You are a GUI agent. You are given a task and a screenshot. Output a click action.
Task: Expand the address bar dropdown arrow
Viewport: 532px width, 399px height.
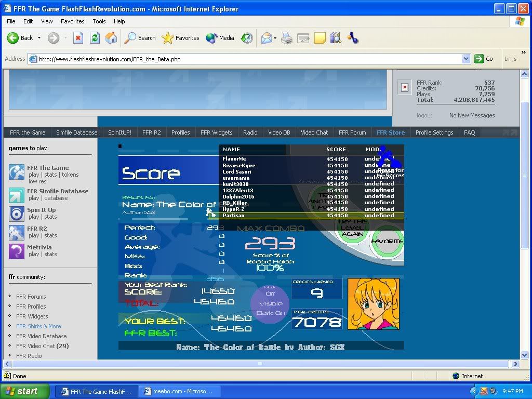pyautogui.click(x=466, y=59)
